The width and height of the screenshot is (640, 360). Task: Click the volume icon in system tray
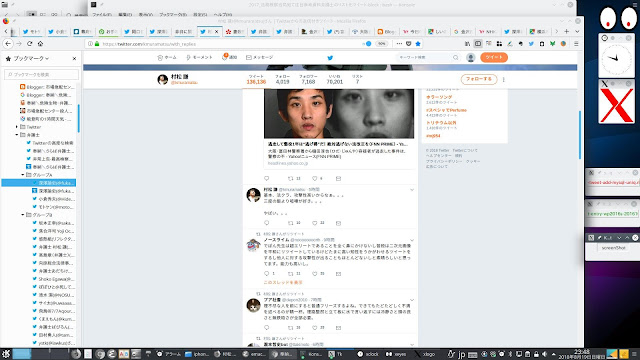(x=544, y=354)
